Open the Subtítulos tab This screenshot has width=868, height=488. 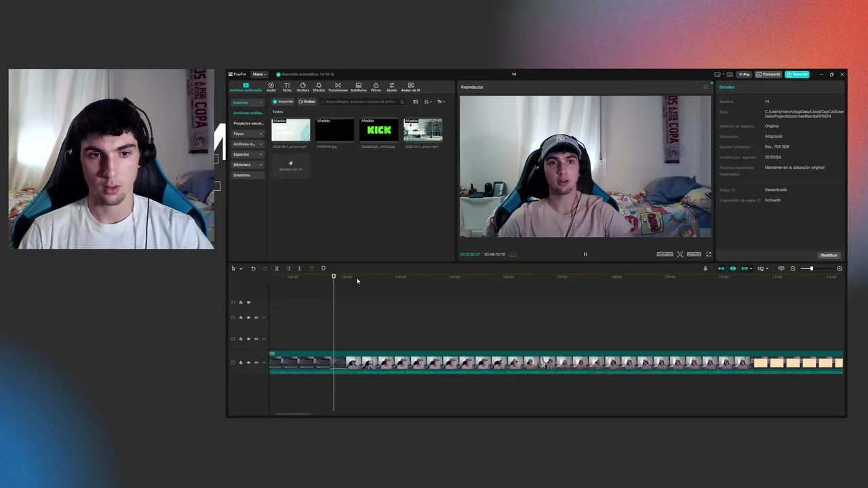358,87
